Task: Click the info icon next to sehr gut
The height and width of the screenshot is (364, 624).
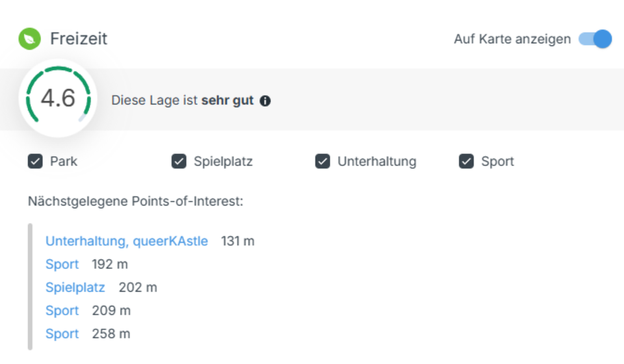Action: click(x=265, y=101)
